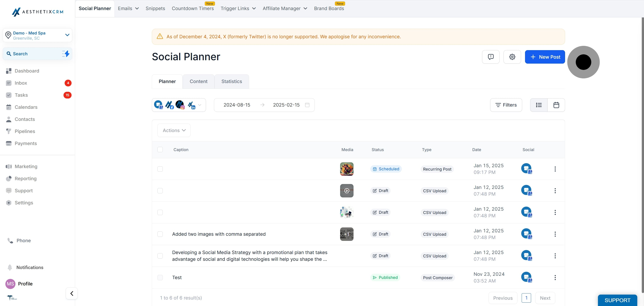Click the start date 2024-08-15 field
Image resolution: width=644 pixels, height=306 pixels.
(x=237, y=105)
